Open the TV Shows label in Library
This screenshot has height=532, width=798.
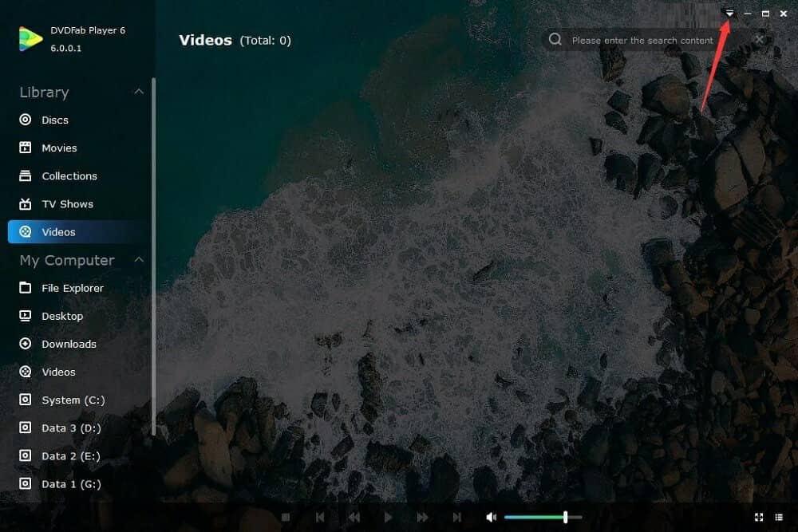tap(67, 204)
